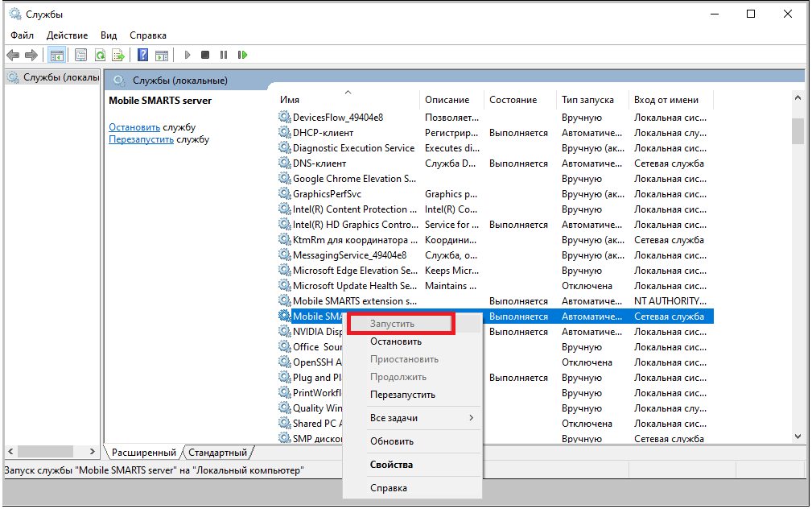
Task: Open the Вид menu
Action: coord(108,35)
